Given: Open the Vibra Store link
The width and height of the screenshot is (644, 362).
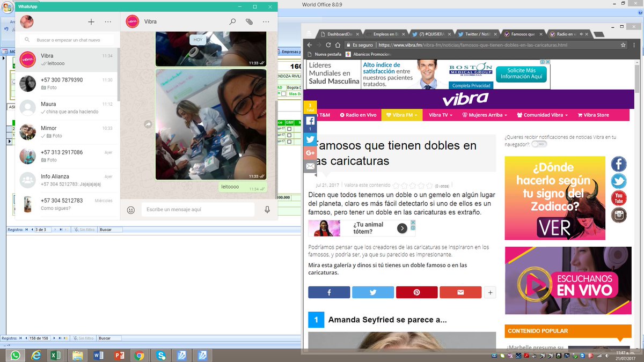Looking at the screenshot, I should [x=594, y=115].
